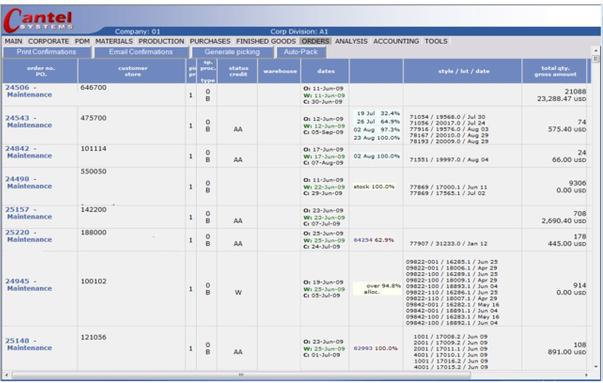
Task: Open the PURCHASES menu
Action: click(210, 41)
